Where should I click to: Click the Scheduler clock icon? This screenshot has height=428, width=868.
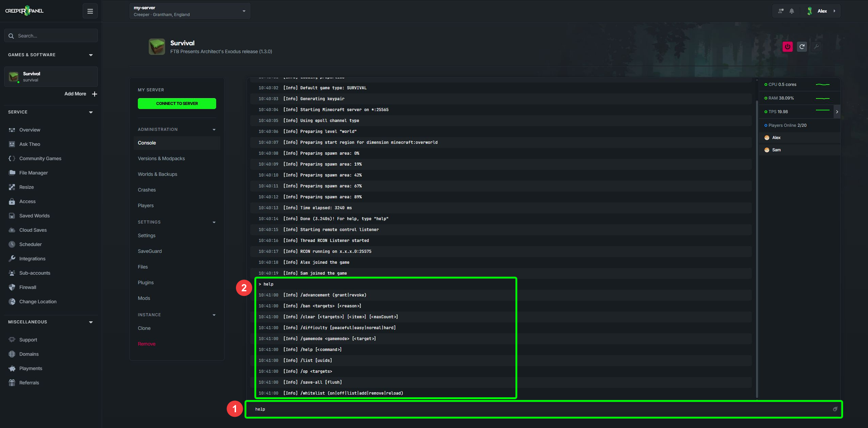[x=12, y=244]
